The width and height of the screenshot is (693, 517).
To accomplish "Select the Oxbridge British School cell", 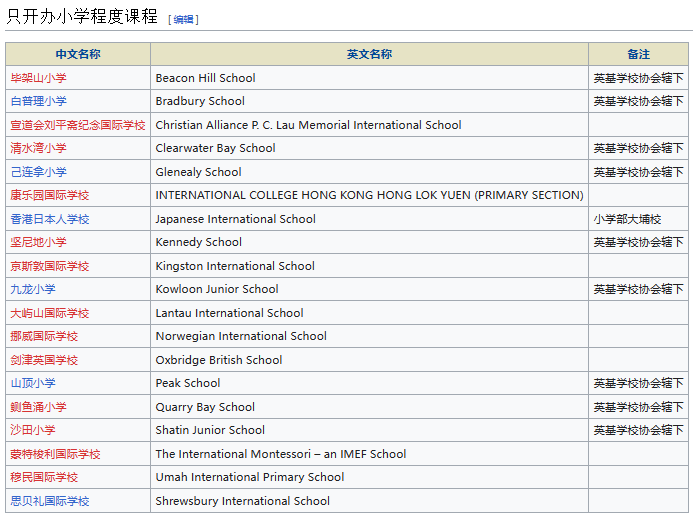I will pyautogui.click(x=369, y=360).
